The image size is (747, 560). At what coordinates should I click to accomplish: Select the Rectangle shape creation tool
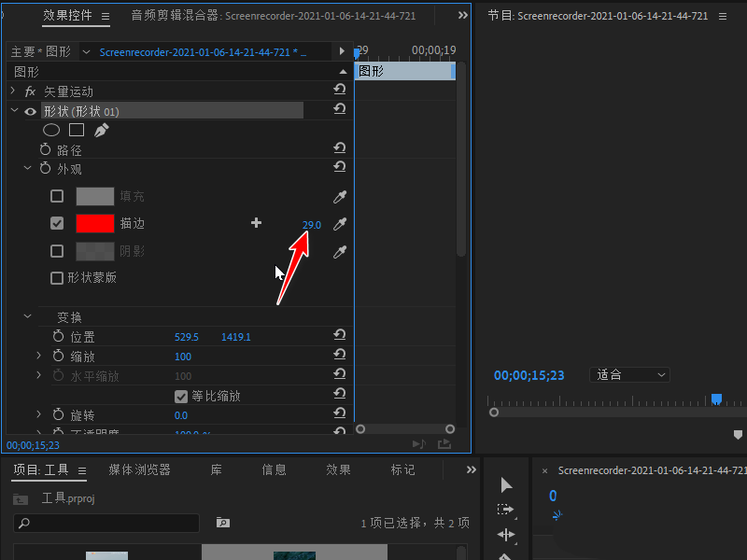(x=78, y=130)
